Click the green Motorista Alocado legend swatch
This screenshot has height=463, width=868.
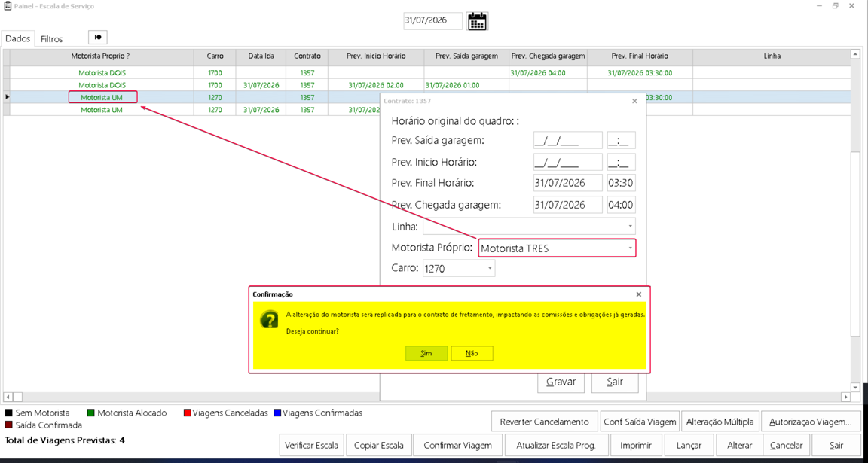90,413
